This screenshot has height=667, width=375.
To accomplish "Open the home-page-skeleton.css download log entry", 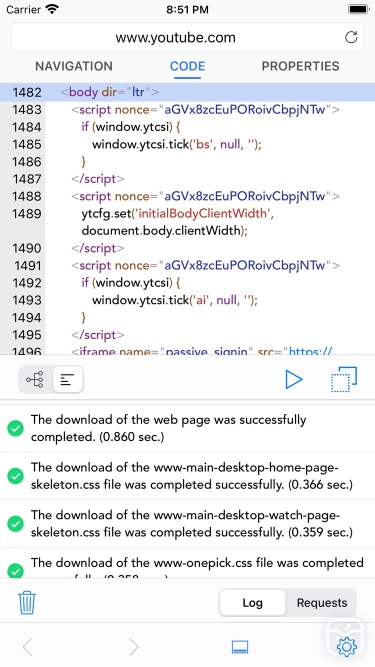I will 188,476.
